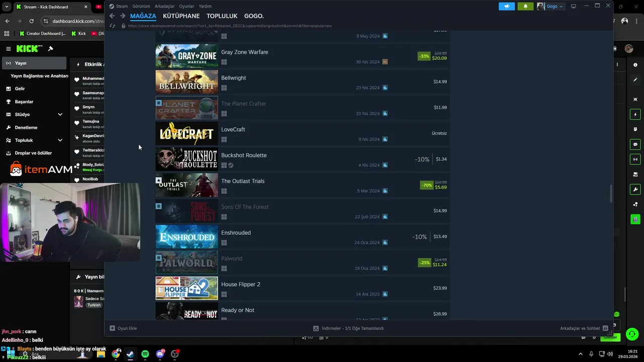644x362 pixels.
Task: Click the Ücretsiz price label for LoveCraft
Action: click(x=439, y=133)
